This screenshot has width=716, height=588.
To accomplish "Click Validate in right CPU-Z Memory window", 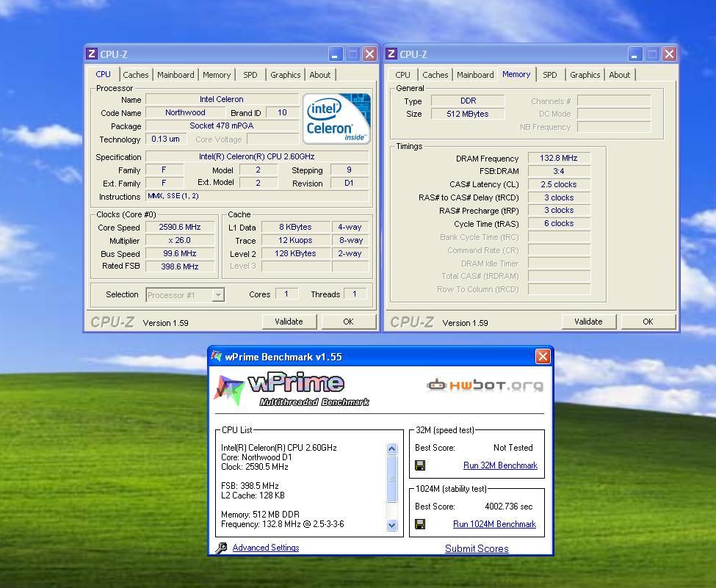I will [x=589, y=322].
